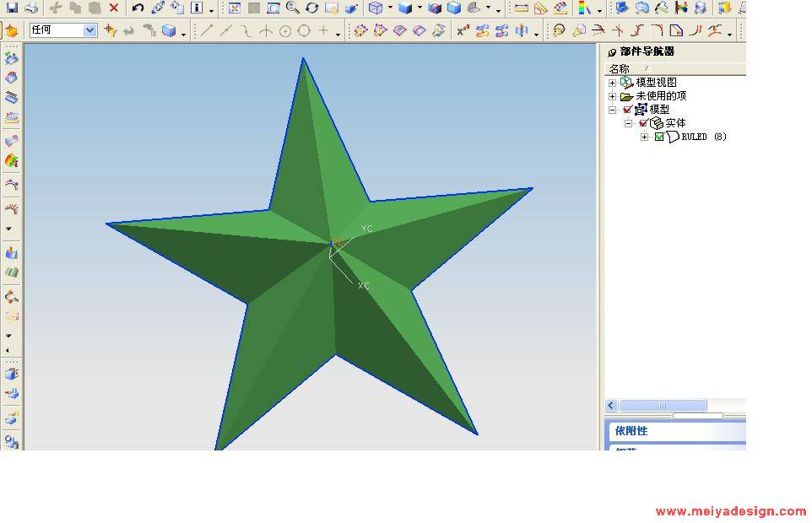Click the Save icon in the toolbar
812x523 pixels.
(12, 8)
